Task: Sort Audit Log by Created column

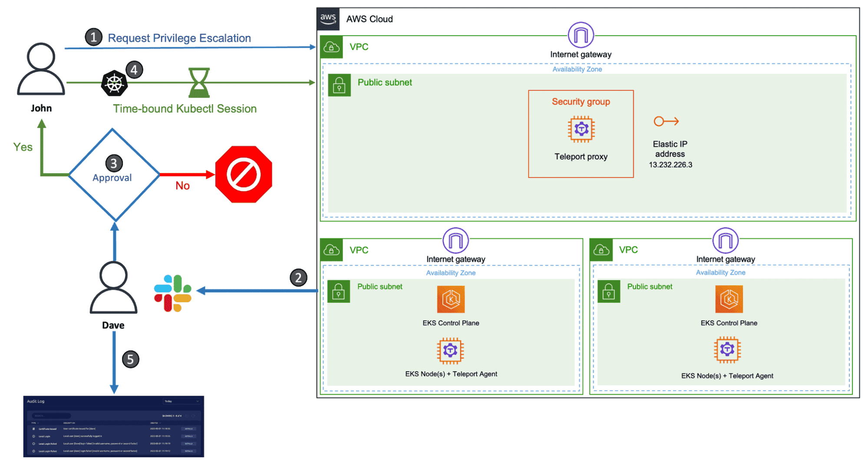Action: (x=155, y=423)
